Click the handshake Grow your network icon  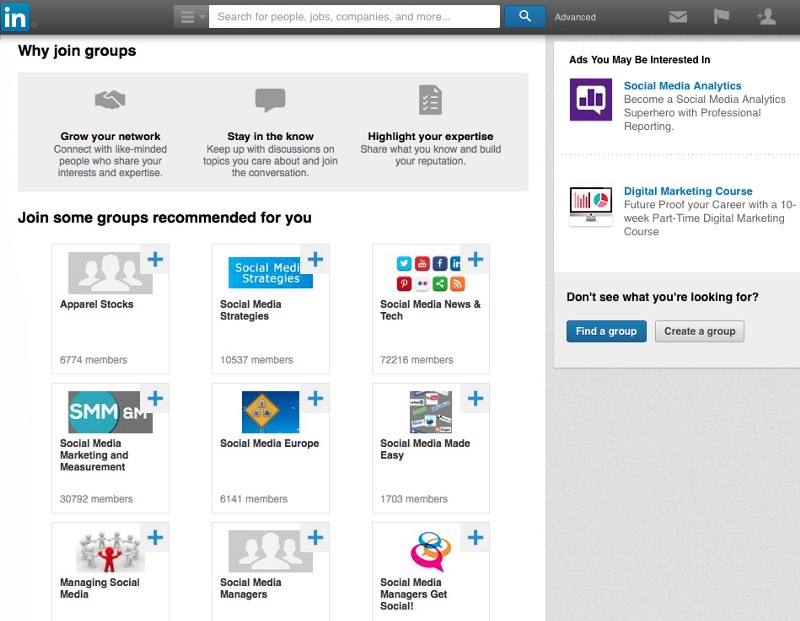(x=110, y=100)
